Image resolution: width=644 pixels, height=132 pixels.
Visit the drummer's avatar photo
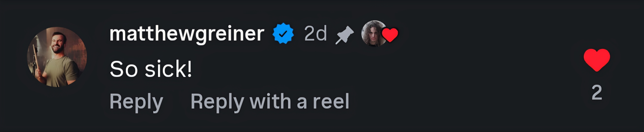(57, 57)
